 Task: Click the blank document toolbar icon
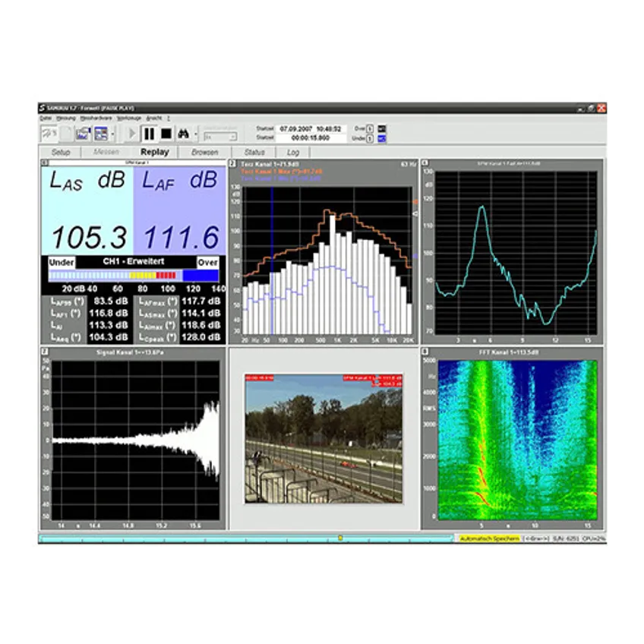(x=66, y=134)
